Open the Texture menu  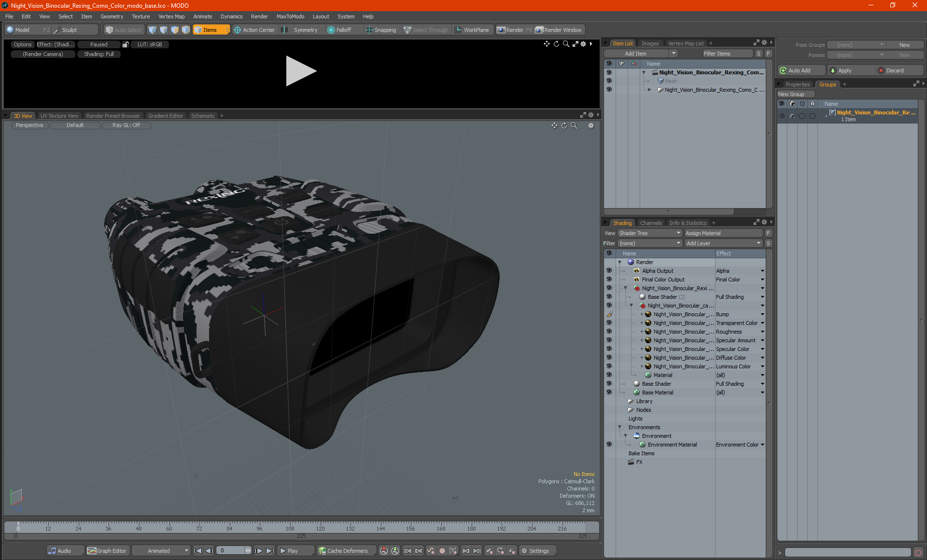tap(140, 16)
